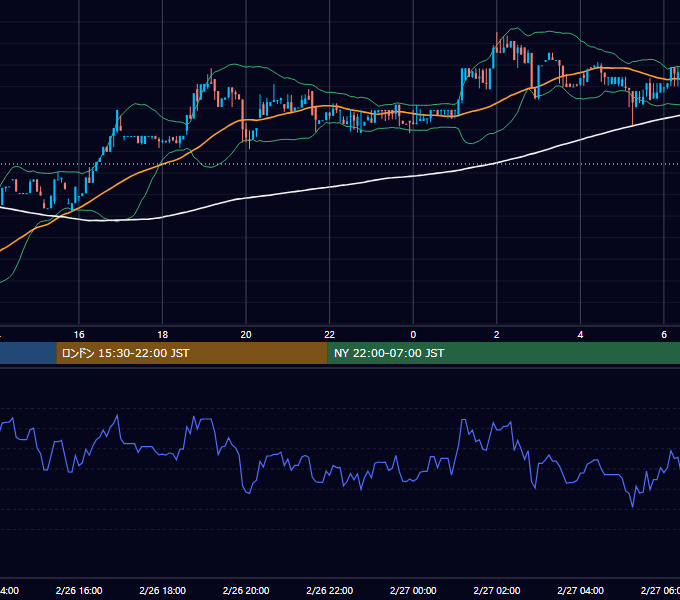Viewport: 680px width, 600px height.
Task: Click the 2/26 18:00 timestamp label
Action: (163, 590)
